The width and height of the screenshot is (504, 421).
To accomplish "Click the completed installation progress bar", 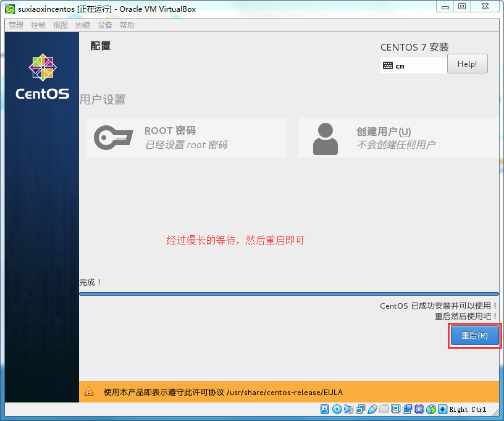I will click(289, 293).
